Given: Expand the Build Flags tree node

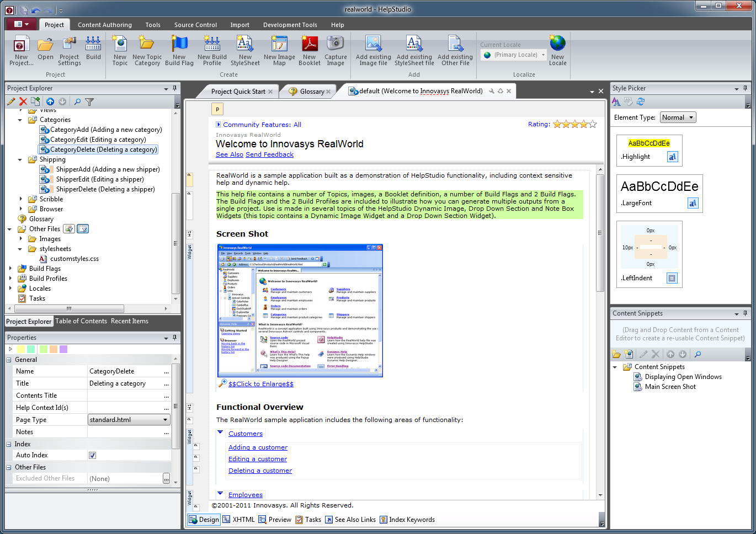Looking at the screenshot, I should (10, 269).
